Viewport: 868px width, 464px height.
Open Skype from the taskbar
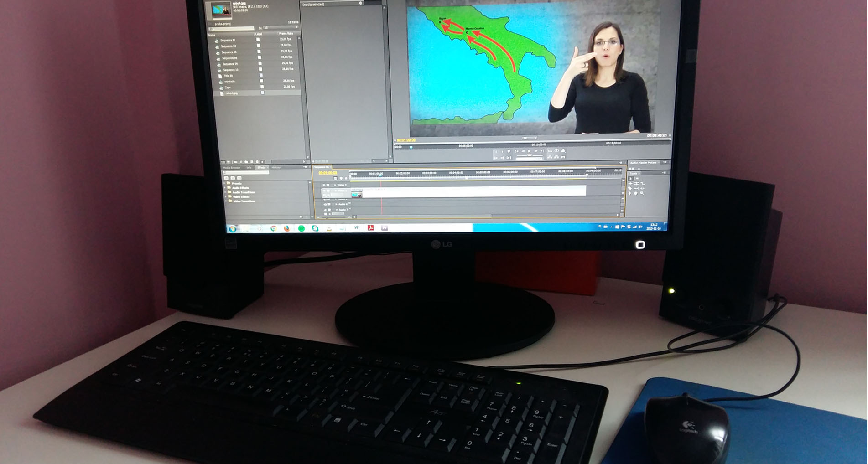click(x=315, y=228)
